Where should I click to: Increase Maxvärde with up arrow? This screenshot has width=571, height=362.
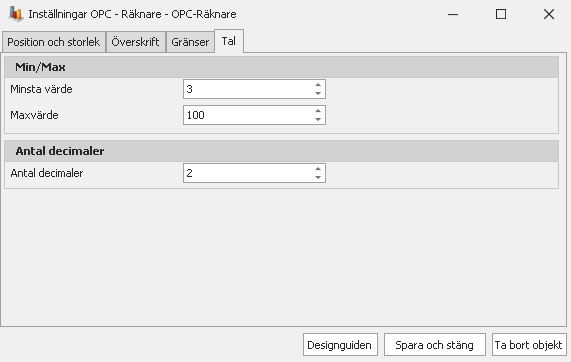coord(318,111)
